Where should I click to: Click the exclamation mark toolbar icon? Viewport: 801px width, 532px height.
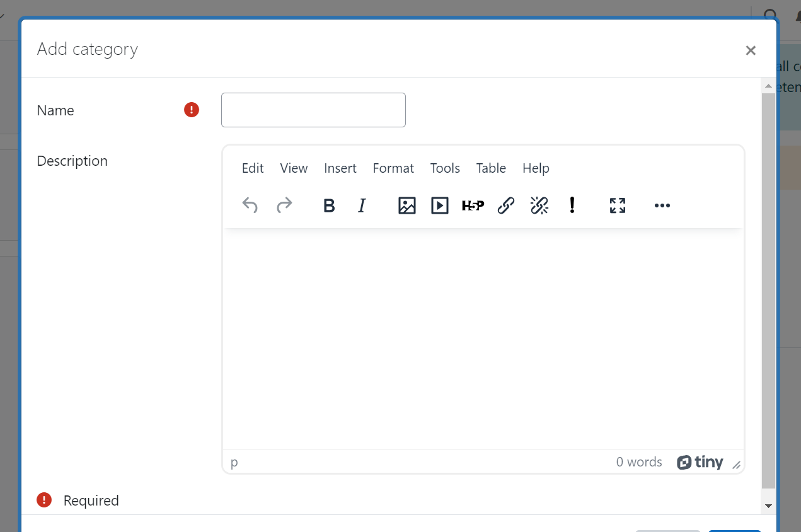click(x=572, y=205)
